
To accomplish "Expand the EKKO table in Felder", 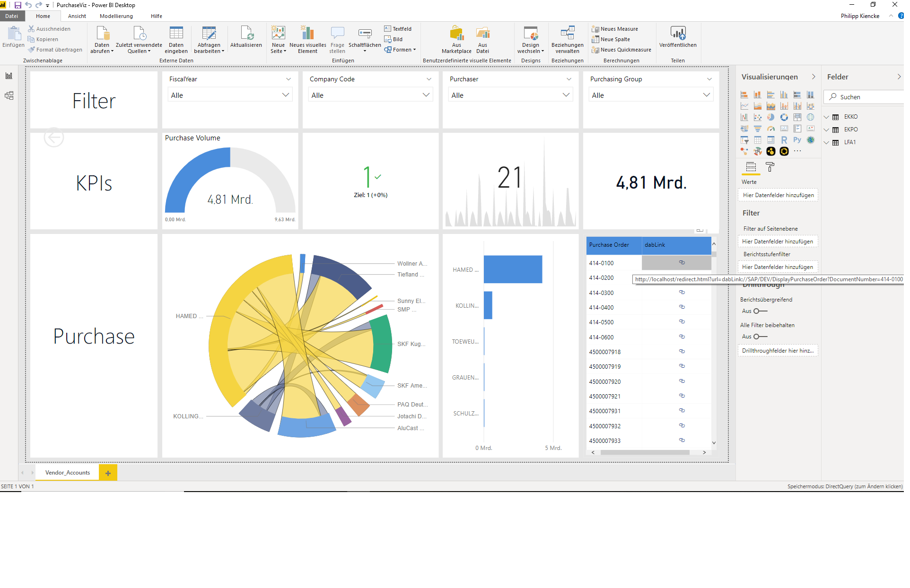I will [x=827, y=117].
